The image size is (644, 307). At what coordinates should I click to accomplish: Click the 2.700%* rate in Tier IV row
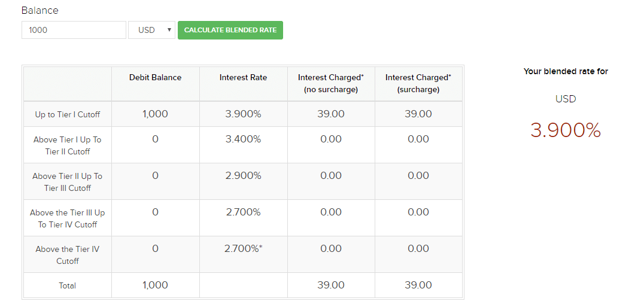click(243, 249)
